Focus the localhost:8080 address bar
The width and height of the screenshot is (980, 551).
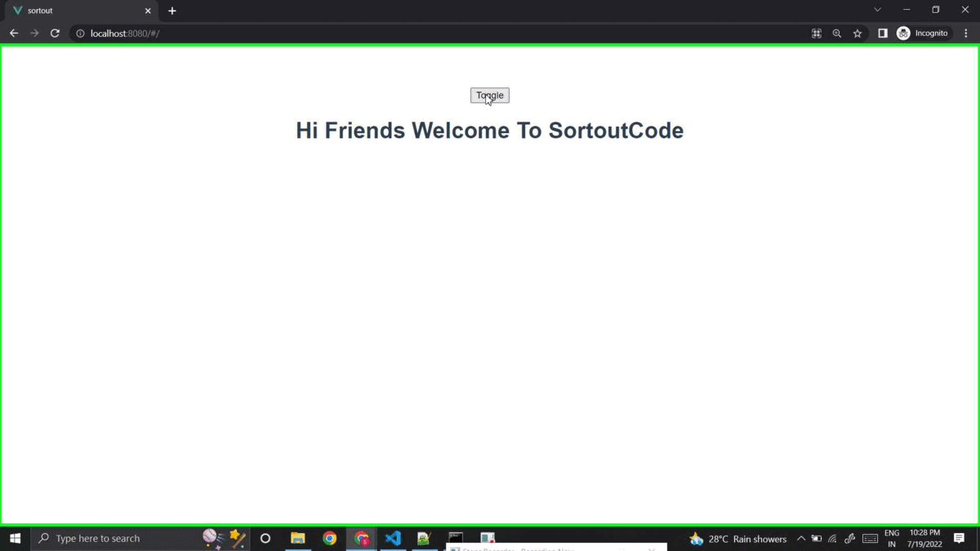441,33
